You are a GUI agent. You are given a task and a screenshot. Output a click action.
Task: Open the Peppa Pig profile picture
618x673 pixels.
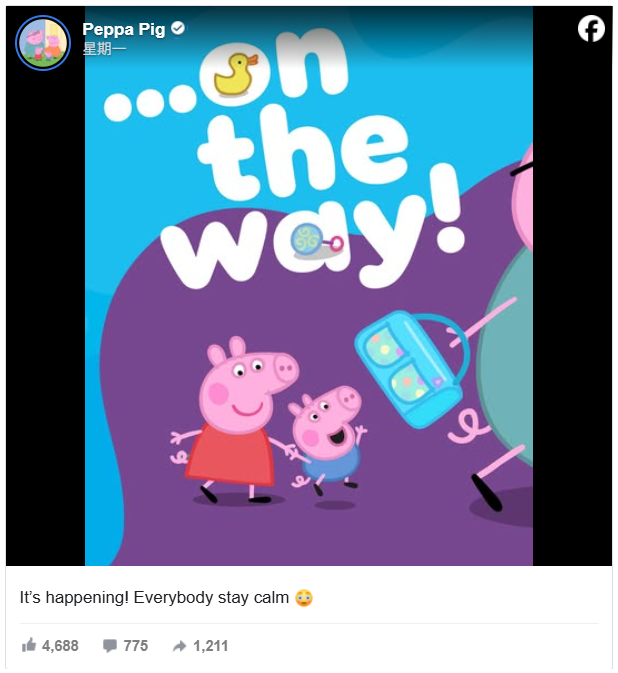42,42
